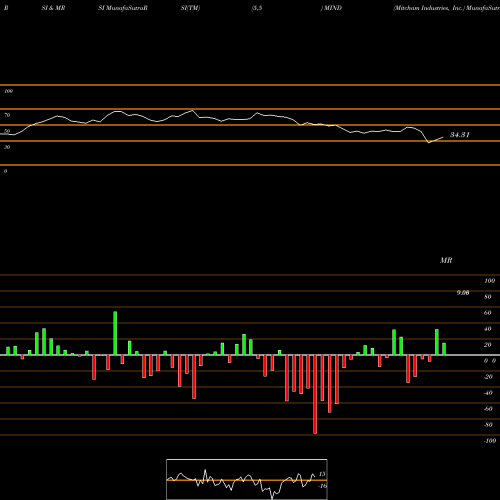
Task: Open the small overview chart thumbnail at the bottom
Action: tap(247, 479)
